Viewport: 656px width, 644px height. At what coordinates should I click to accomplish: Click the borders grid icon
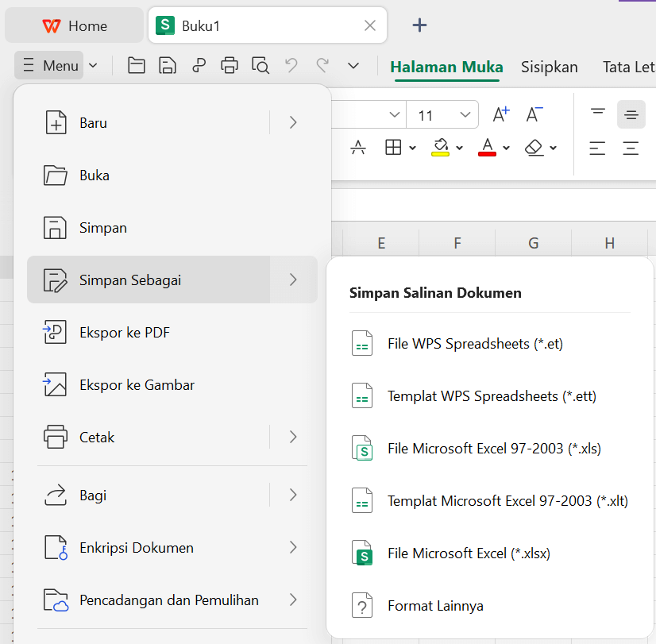tap(393, 148)
